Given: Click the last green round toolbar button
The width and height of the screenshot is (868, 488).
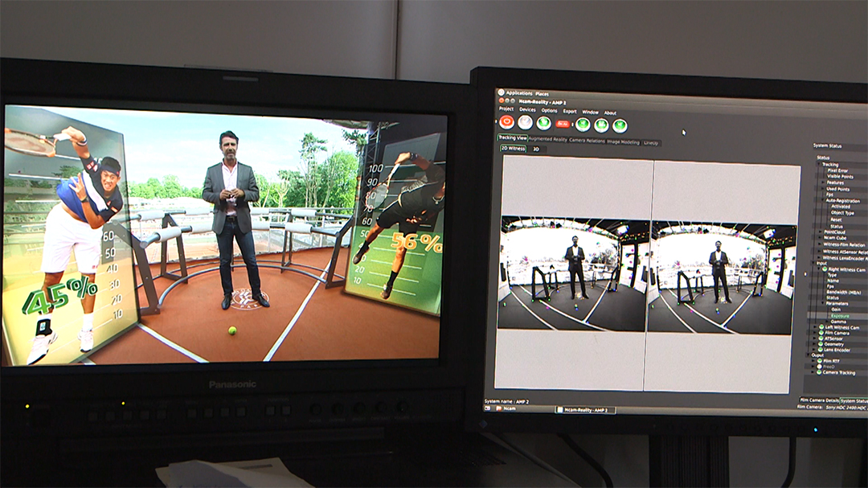Looking at the screenshot, I should click(x=620, y=125).
